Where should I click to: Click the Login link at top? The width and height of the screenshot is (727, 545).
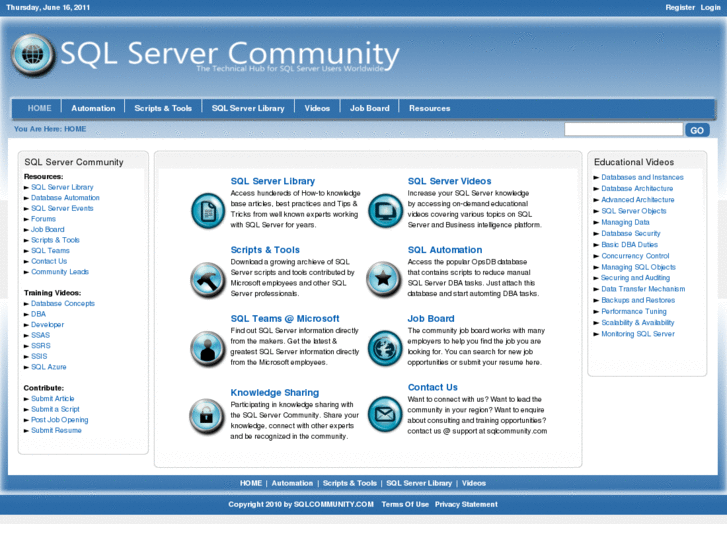(x=710, y=7)
